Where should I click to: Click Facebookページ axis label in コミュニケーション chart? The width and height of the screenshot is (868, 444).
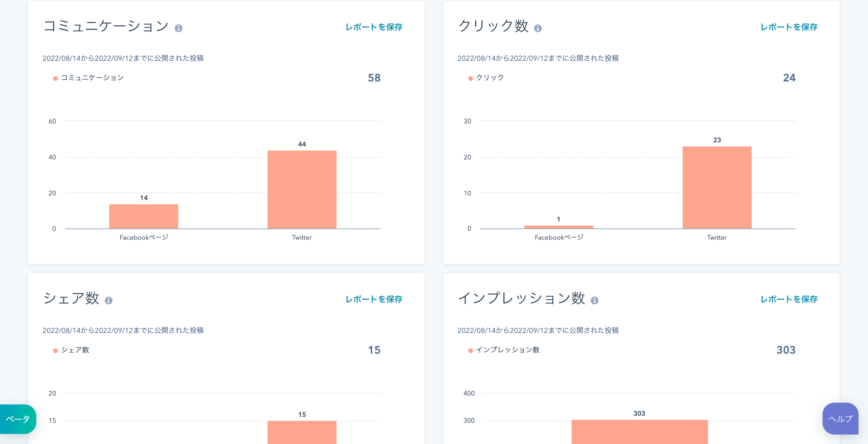click(x=144, y=237)
